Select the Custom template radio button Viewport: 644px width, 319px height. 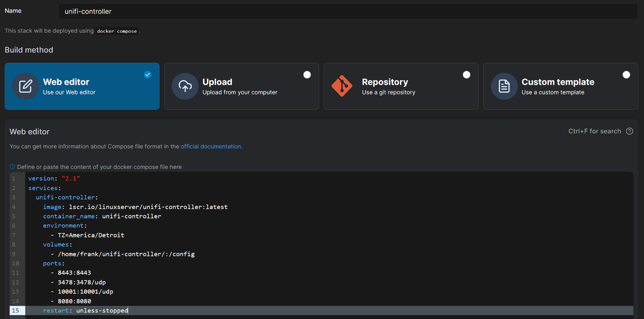(626, 74)
